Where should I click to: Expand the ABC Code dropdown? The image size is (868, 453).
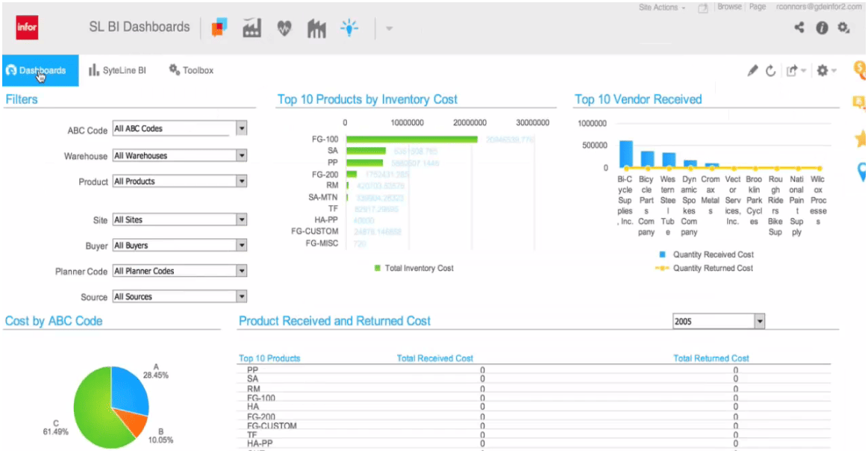click(241, 128)
